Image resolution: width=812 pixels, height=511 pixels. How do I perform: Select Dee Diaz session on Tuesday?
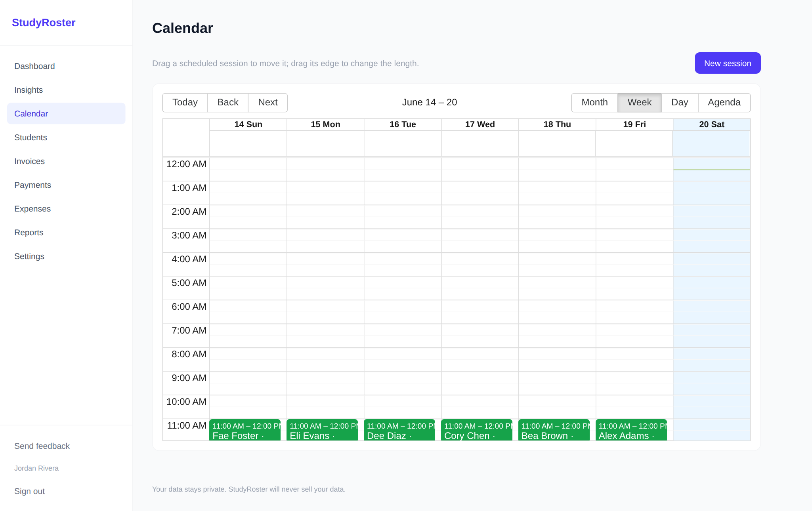click(399, 430)
